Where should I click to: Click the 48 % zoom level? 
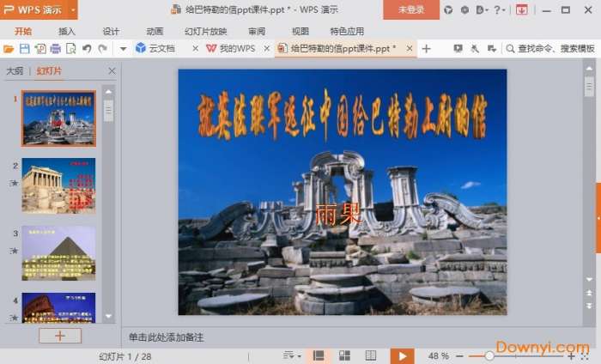[x=439, y=356]
